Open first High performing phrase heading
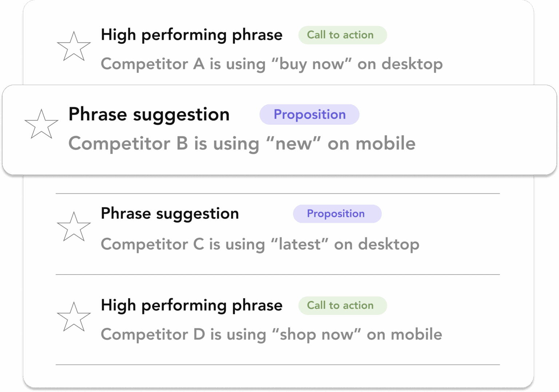This screenshot has width=559, height=392. (191, 35)
